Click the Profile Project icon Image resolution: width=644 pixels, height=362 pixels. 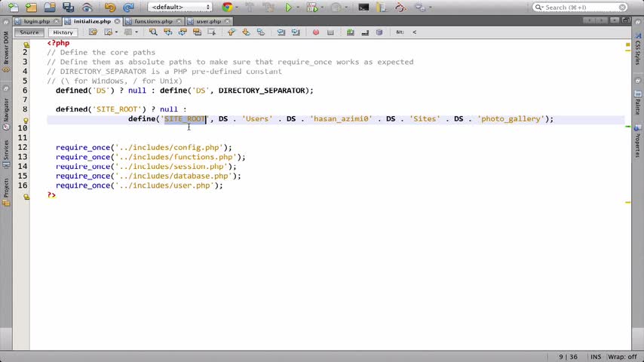click(336, 8)
